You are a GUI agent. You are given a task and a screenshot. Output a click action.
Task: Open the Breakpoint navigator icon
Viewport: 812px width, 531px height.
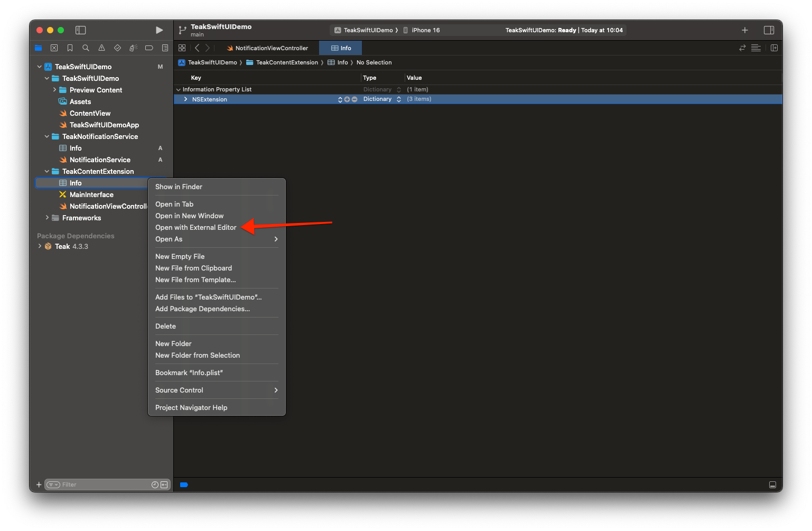coord(149,48)
